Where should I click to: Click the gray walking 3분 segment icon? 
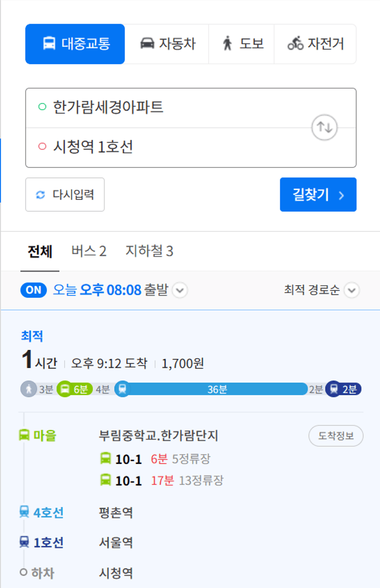click(28, 389)
